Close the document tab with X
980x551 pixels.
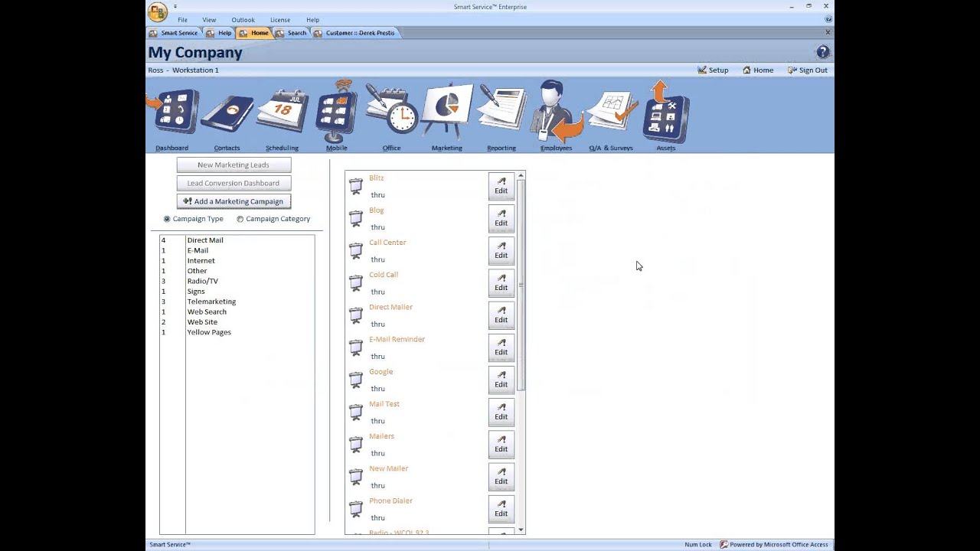click(828, 32)
